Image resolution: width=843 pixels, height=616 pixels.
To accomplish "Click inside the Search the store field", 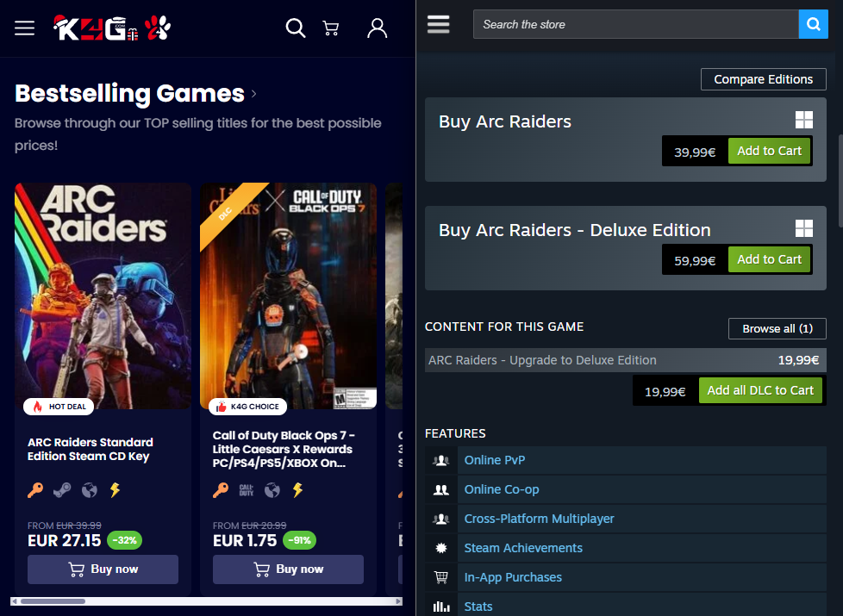I will [635, 24].
